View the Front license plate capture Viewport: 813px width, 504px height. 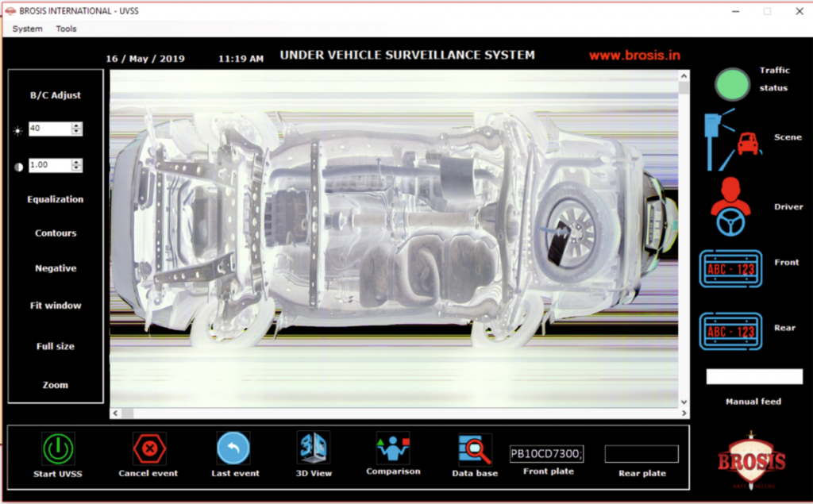point(730,269)
